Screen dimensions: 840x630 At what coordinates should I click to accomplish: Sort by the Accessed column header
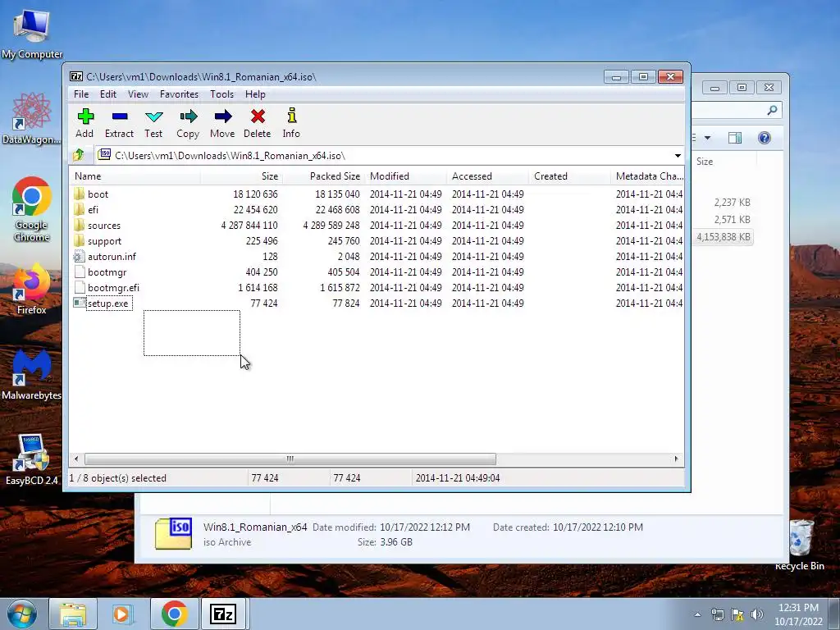(x=487, y=176)
